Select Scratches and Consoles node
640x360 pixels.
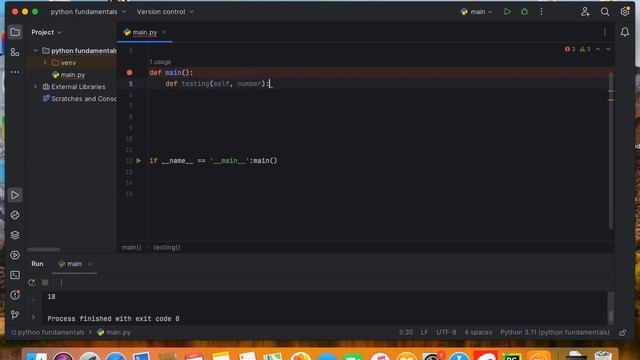[x=80, y=99]
